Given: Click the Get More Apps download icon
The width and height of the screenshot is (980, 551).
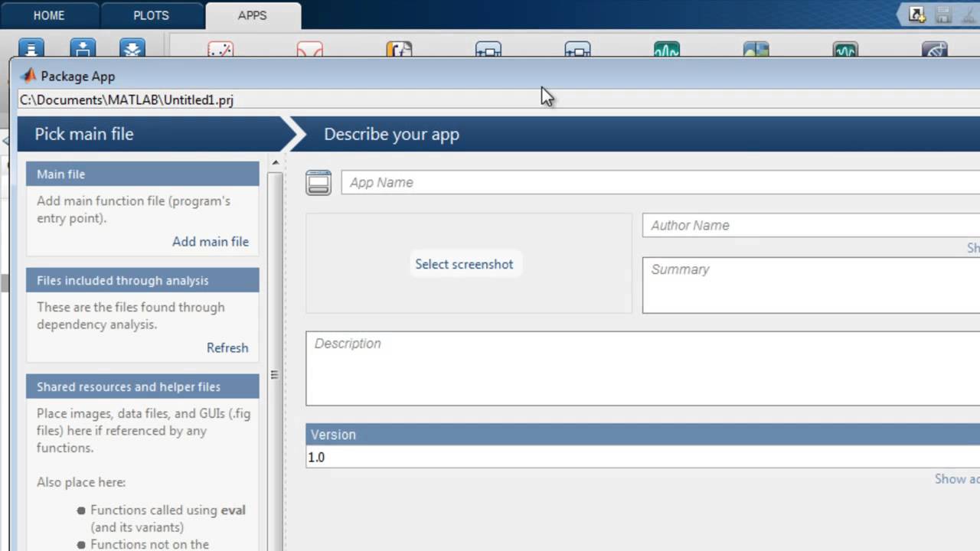Looking at the screenshot, I should [31, 49].
